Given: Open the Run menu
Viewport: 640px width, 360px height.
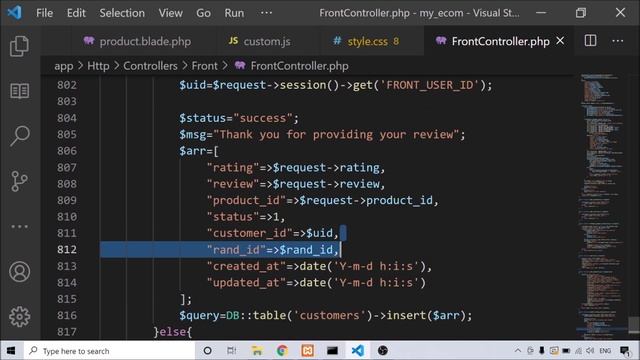Looking at the screenshot, I should pos(234,13).
